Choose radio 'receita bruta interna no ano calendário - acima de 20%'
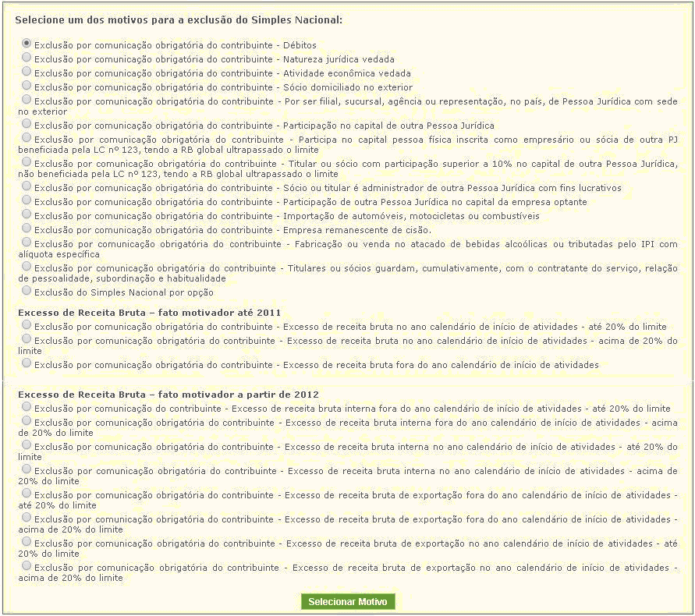This screenshot has height=616, width=695. coord(27,469)
